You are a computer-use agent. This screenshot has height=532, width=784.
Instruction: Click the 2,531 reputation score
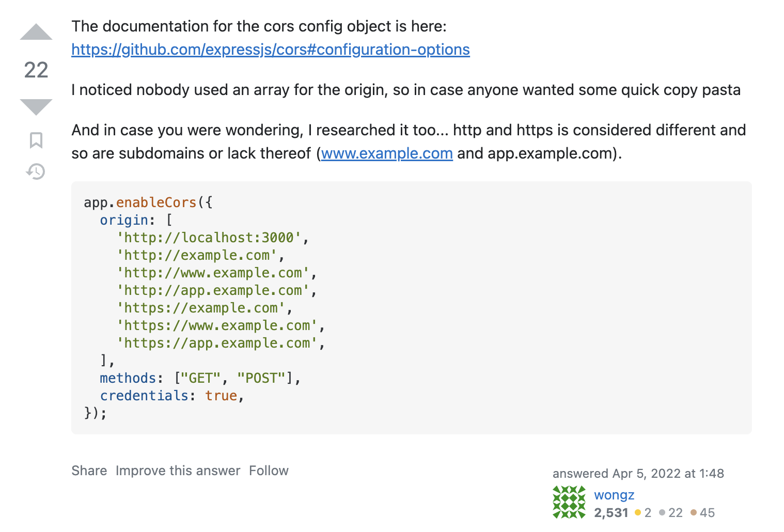pos(611,513)
